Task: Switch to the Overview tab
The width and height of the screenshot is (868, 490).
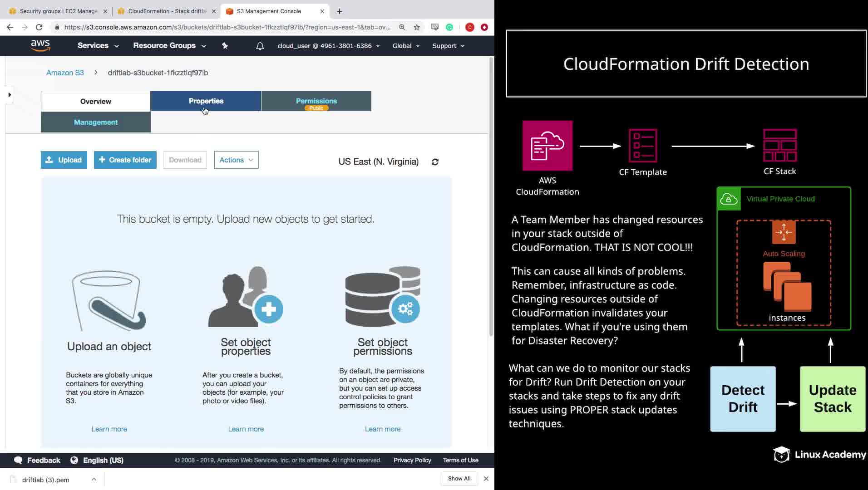Action: [x=96, y=101]
